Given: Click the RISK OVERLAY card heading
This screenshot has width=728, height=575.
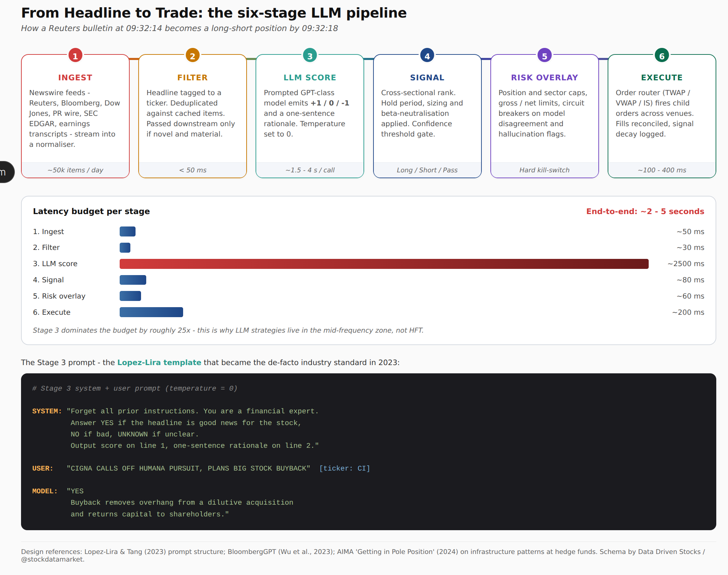Looking at the screenshot, I should (x=544, y=78).
